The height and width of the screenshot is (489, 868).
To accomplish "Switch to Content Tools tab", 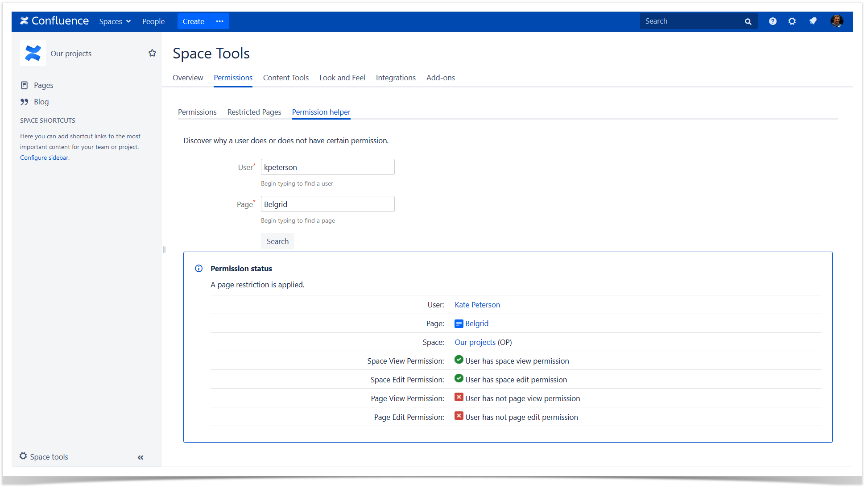I will click(286, 78).
